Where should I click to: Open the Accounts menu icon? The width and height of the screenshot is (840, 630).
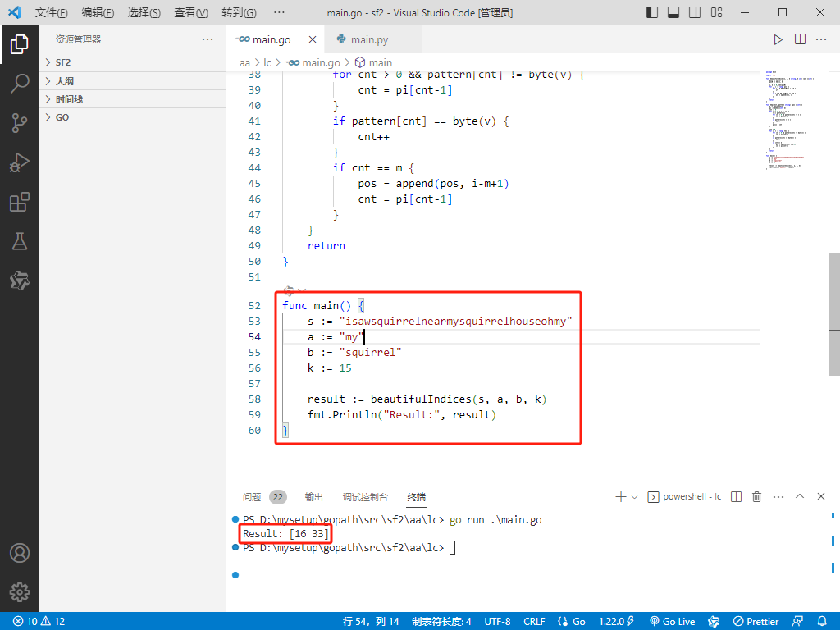click(20, 553)
